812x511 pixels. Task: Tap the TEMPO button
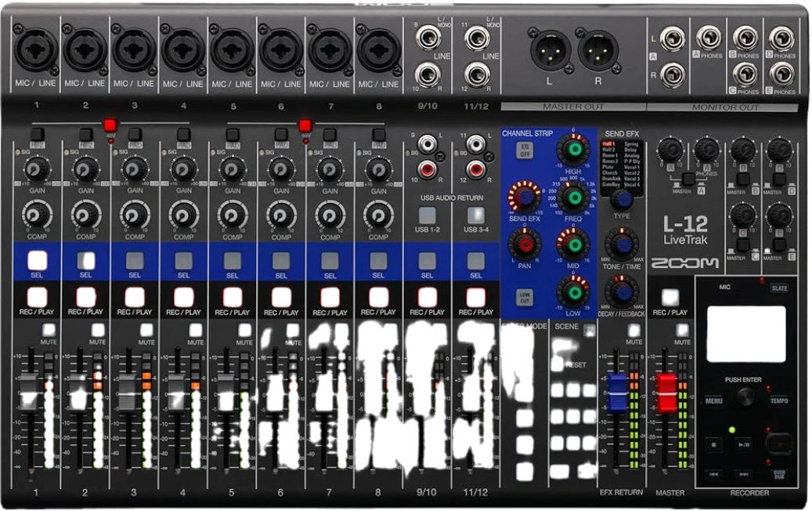pos(779,400)
